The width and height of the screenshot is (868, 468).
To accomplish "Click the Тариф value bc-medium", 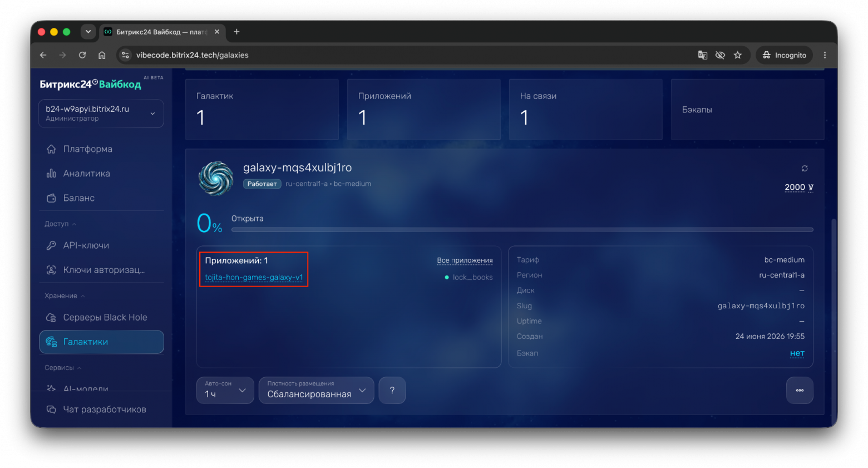I will point(784,260).
